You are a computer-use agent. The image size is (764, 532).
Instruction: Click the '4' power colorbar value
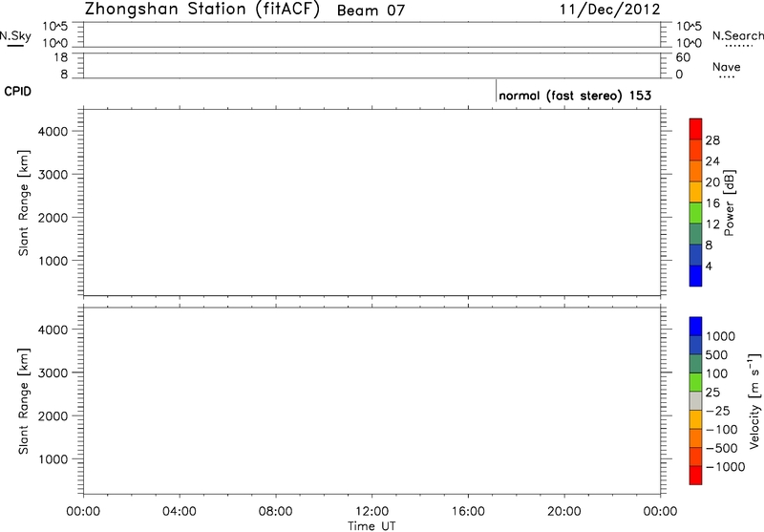click(709, 266)
